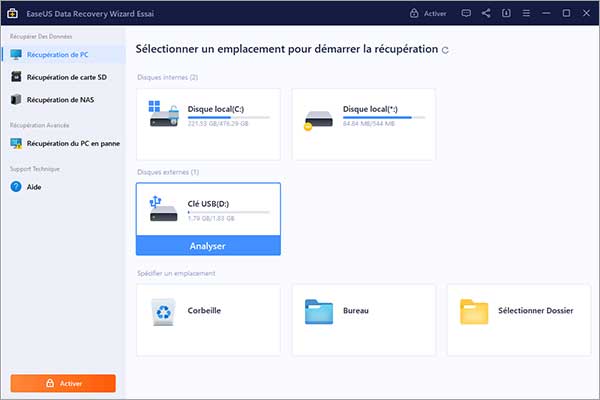
Task: Click the usage bar of Disque local(*:)
Action: point(384,118)
